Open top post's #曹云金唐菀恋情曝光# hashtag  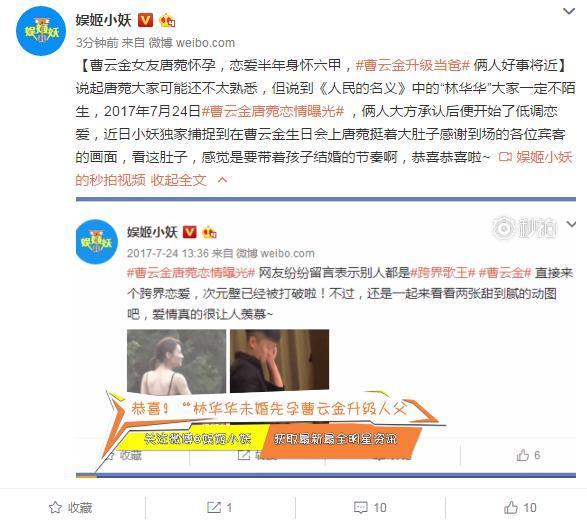273,111
